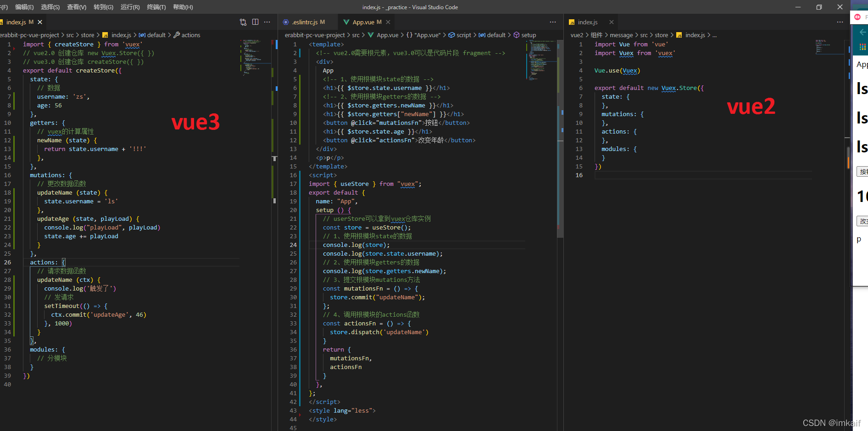Open the 帮助(H) menu
The height and width of the screenshot is (431, 868).
(183, 7)
